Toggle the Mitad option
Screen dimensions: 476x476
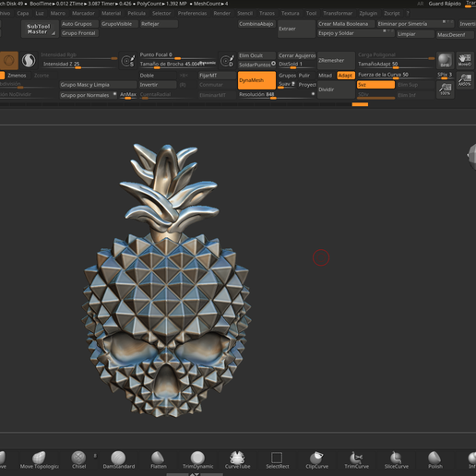click(326, 76)
